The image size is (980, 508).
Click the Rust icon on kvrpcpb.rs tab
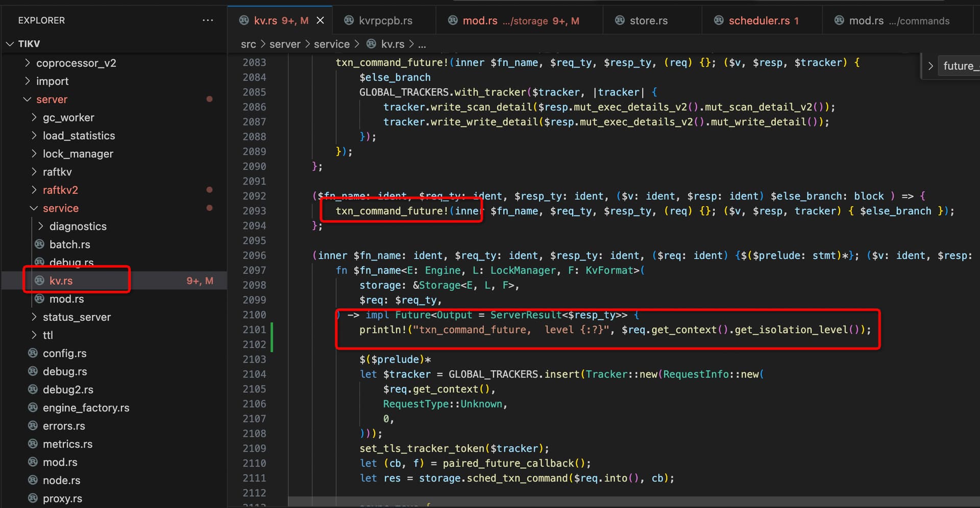pos(349,20)
